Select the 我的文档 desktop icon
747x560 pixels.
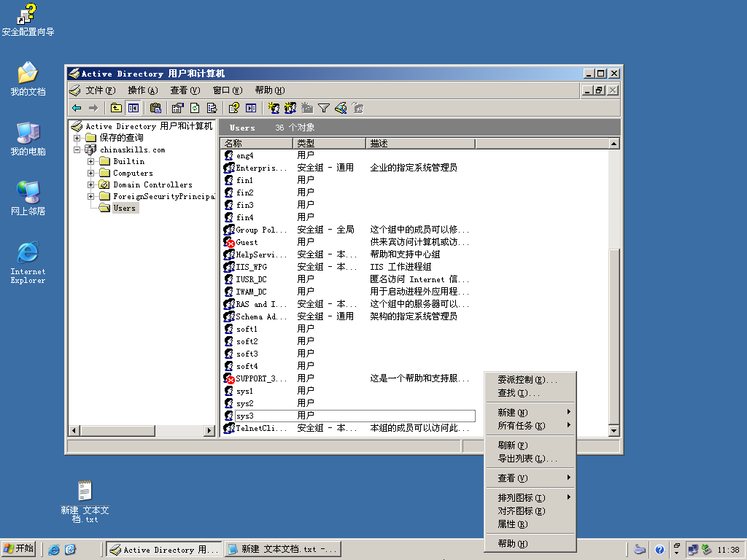pos(28,79)
